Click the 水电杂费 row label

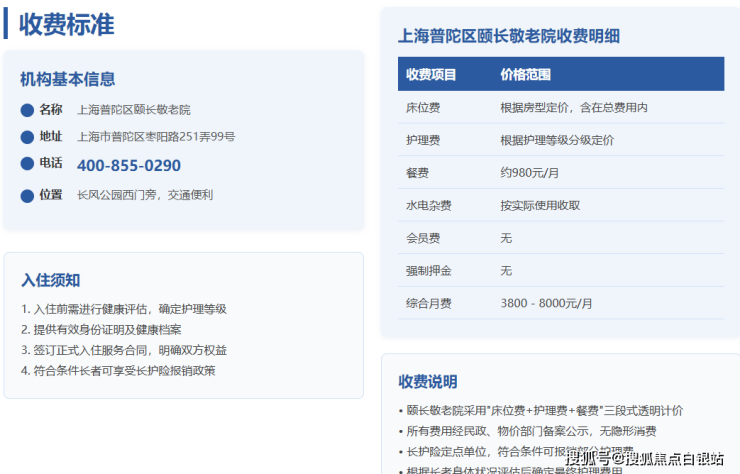[x=429, y=205]
